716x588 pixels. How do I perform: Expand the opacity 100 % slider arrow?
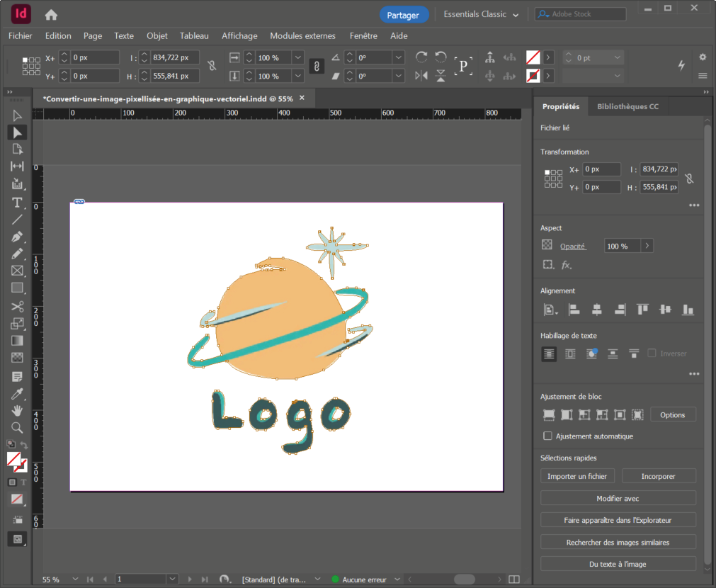[647, 246]
